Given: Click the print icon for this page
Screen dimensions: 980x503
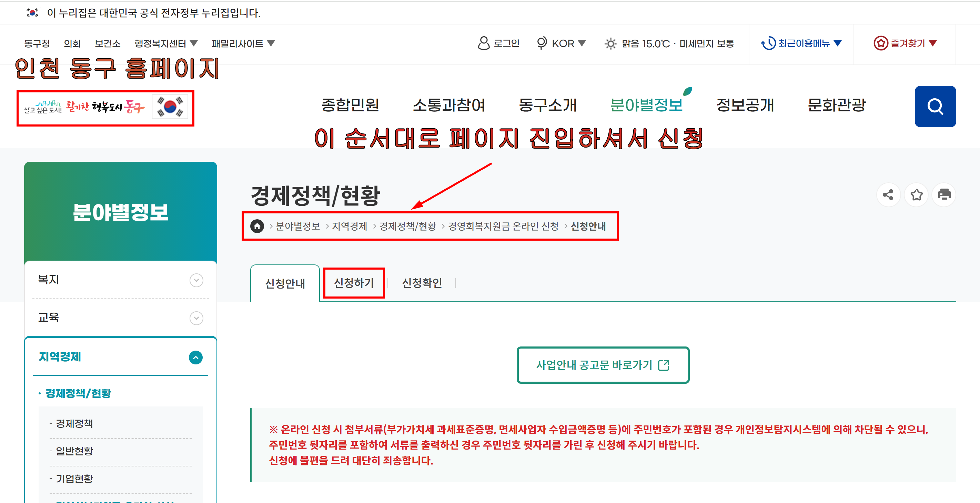Looking at the screenshot, I should (x=944, y=195).
